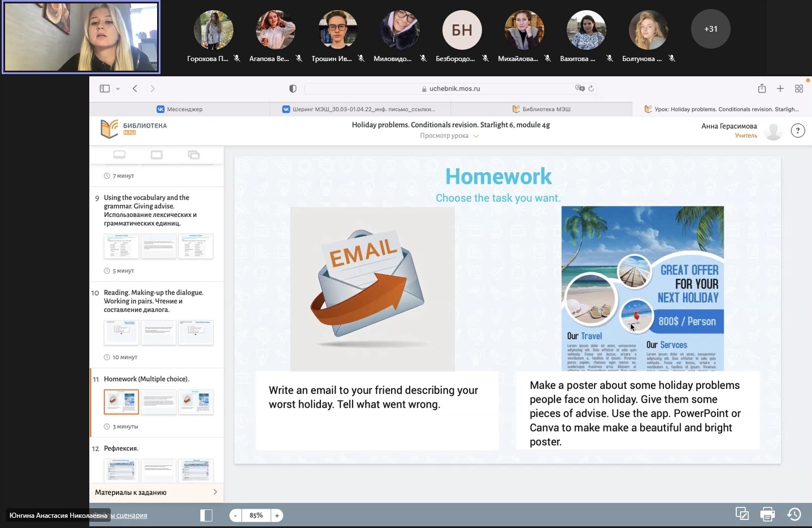Viewport: 812px width, 528px height.
Task: Open the sidebar dropdown arrow in Safari
Action: click(118, 89)
